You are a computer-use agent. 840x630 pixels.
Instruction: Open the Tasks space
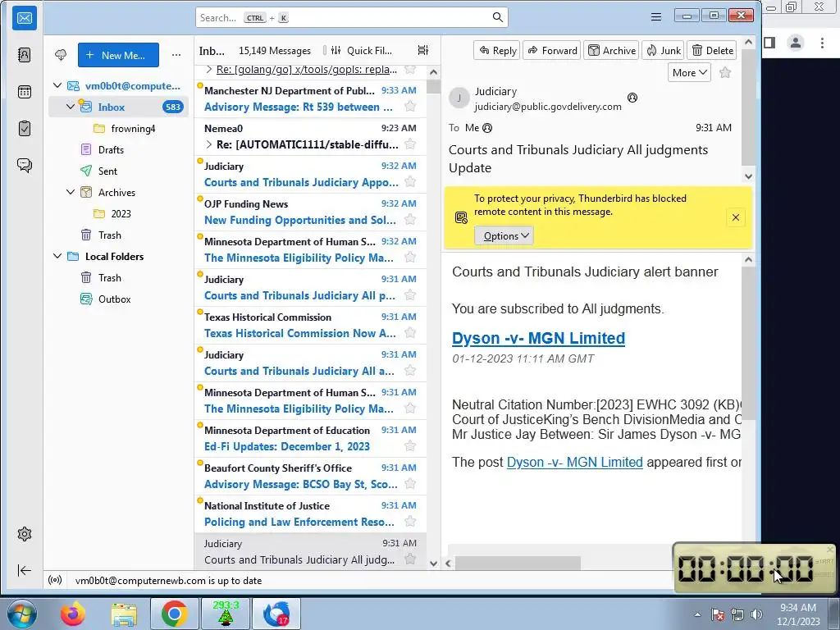click(x=25, y=129)
